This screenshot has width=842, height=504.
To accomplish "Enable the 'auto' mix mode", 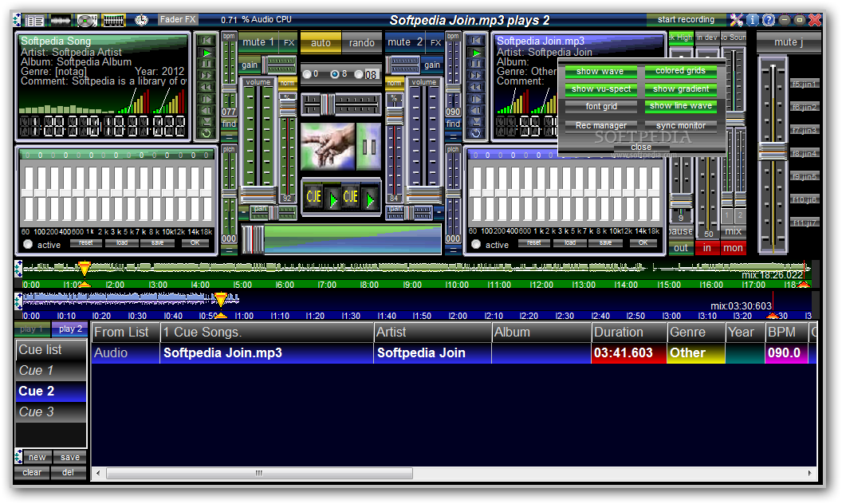I will click(x=321, y=42).
